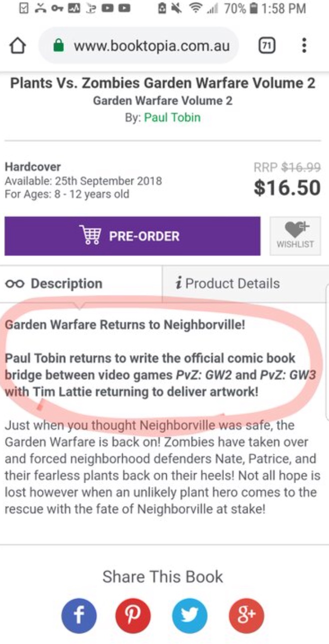Tap the purple PRE-ORDER button
Image resolution: width=329 pixels, height=644 pixels.
(132, 236)
